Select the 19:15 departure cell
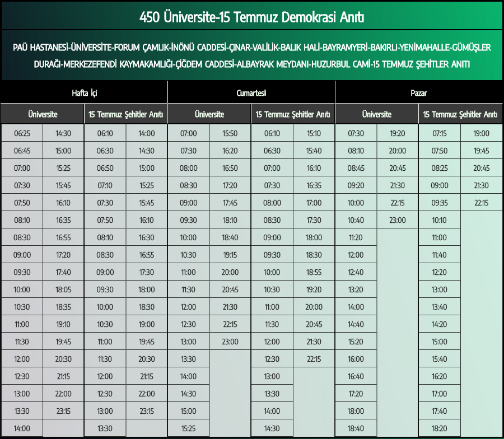 click(x=230, y=255)
